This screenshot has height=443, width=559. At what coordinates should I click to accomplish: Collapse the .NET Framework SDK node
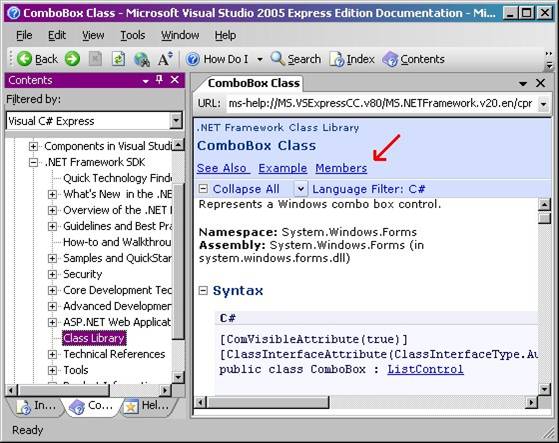[x=33, y=162]
